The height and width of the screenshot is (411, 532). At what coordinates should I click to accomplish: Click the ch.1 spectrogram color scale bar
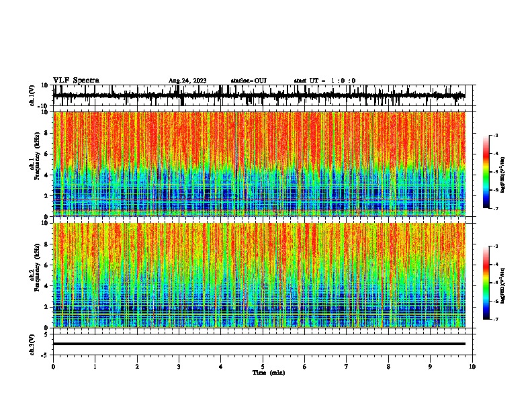click(x=486, y=172)
